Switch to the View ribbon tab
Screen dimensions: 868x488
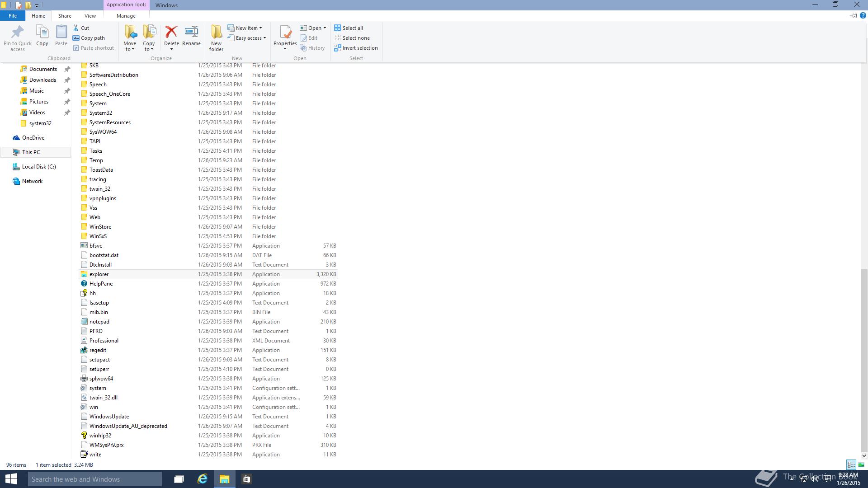(90, 15)
